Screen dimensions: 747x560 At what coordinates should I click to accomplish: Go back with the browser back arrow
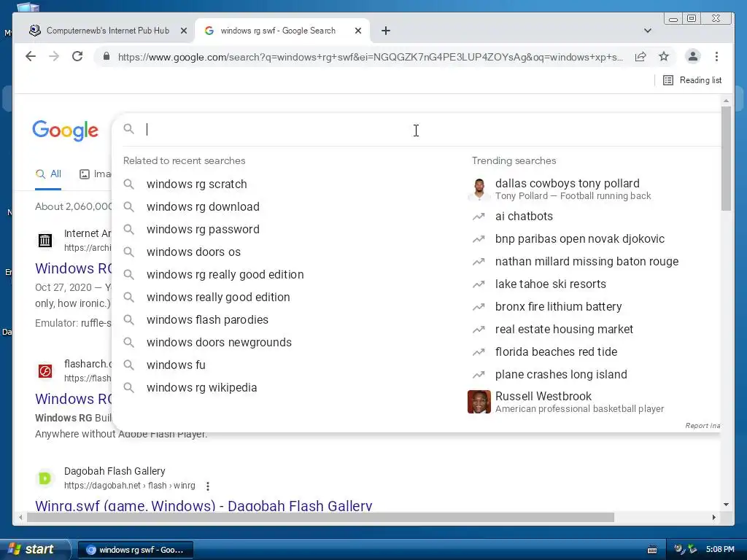31,57
